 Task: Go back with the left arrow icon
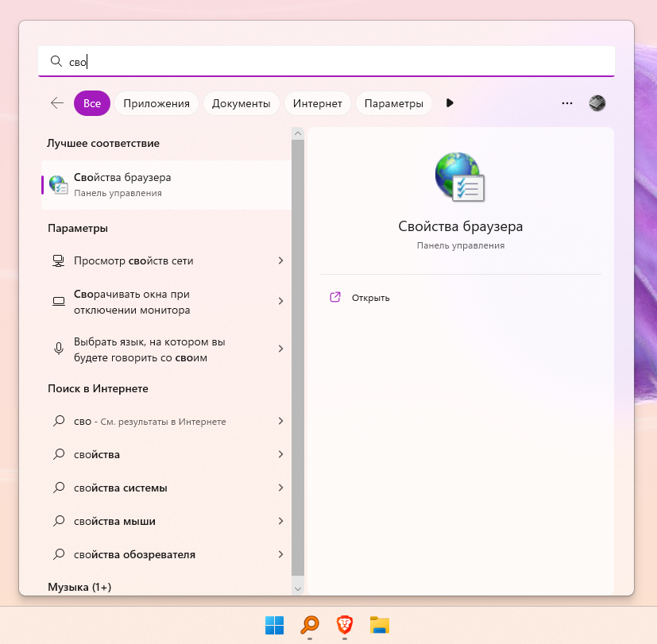click(57, 103)
